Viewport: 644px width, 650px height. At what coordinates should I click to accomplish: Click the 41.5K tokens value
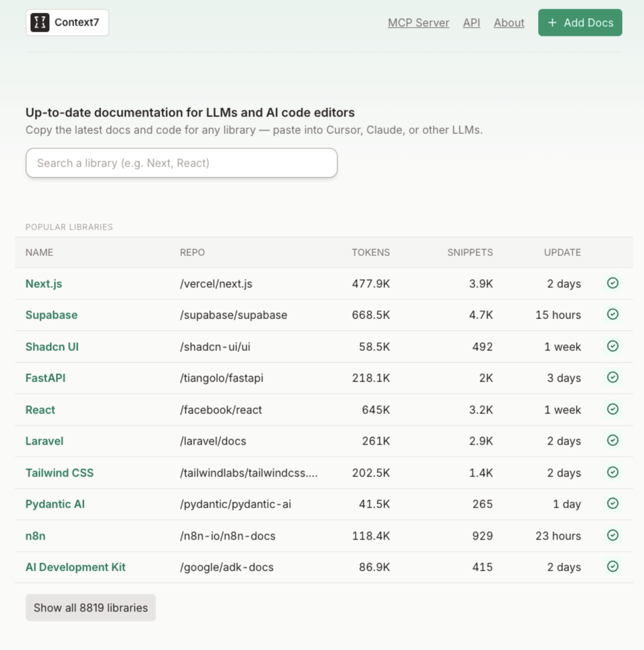[x=374, y=504]
